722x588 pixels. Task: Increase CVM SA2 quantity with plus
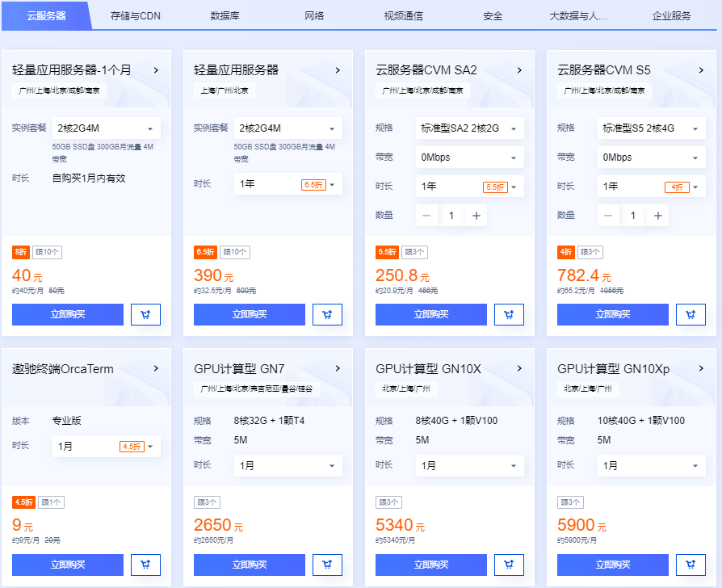coord(476,216)
